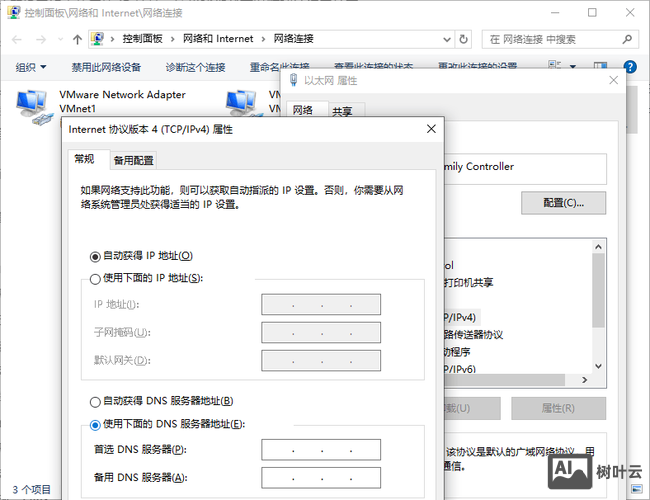The image size is (650, 500).
Task: Click the 首选 DNS 服务器 input field
Action: point(321,450)
